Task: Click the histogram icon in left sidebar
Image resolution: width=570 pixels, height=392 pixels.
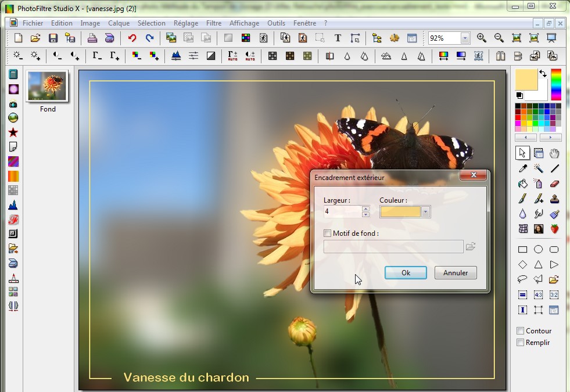Action: point(13,205)
